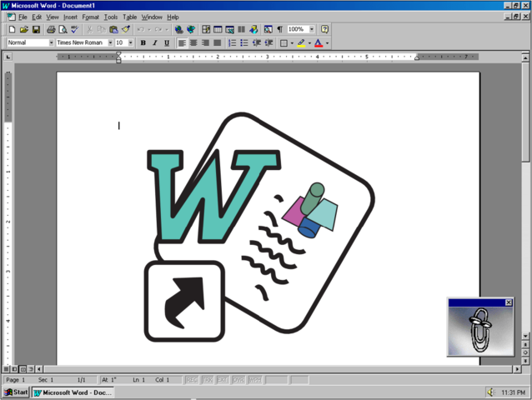Open the Insert menu
Viewport: 532px width, 400px height.
(70, 17)
